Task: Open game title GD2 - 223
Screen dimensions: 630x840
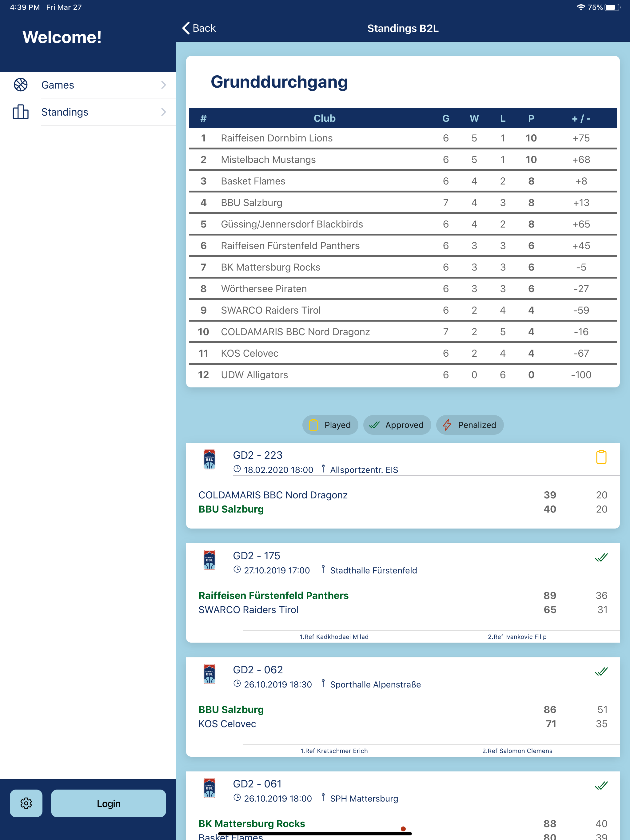Action: 257,455
